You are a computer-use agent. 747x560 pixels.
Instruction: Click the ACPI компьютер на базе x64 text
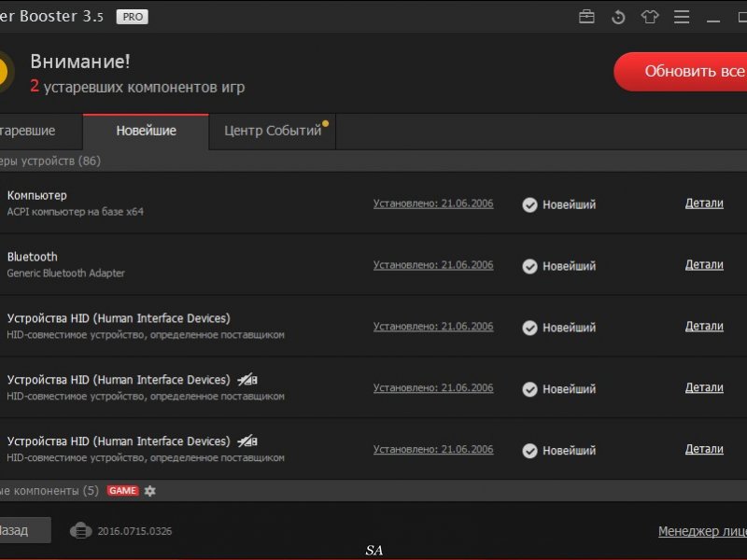[x=76, y=212]
